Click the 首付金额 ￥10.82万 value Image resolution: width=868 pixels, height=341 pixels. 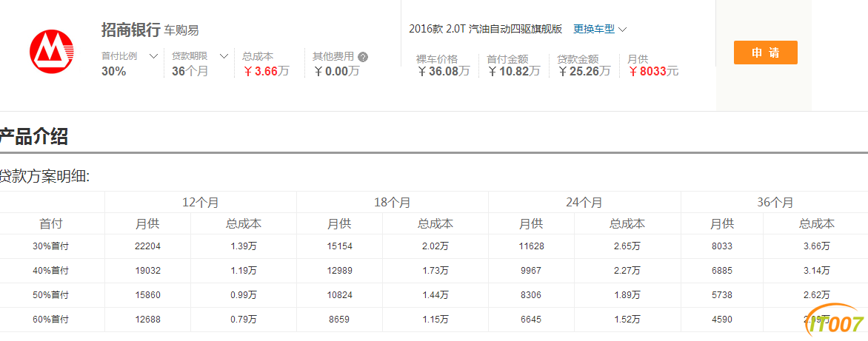(x=513, y=71)
